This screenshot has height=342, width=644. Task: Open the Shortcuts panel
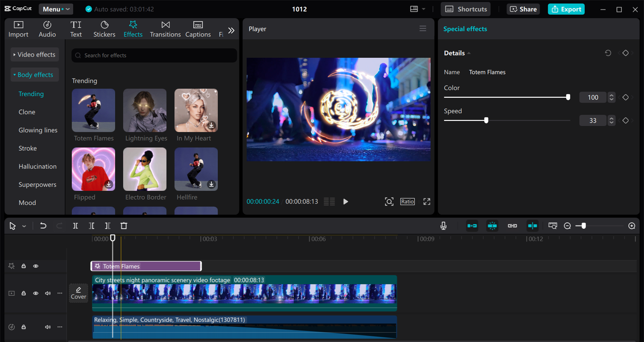click(466, 9)
